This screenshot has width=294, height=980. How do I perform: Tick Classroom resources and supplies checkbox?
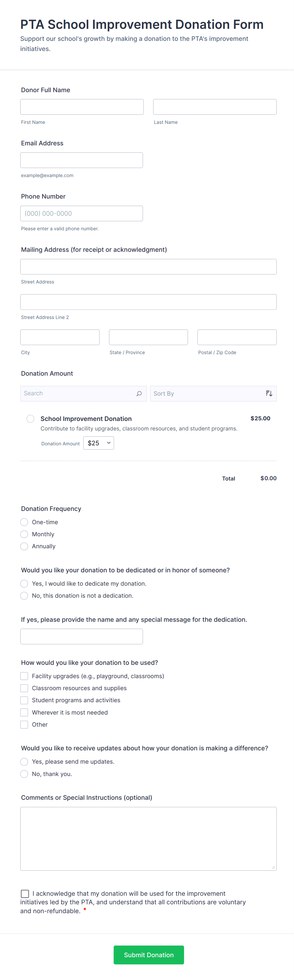24,688
